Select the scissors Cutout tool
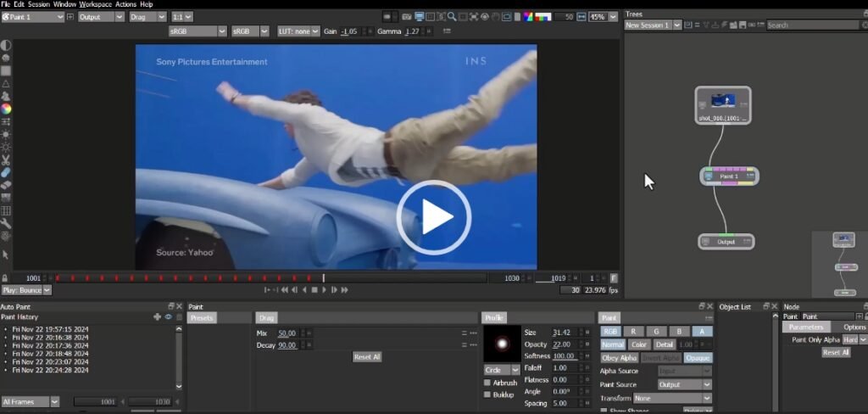The height and width of the screenshot is (414, 868). click(x=6, y=160)
